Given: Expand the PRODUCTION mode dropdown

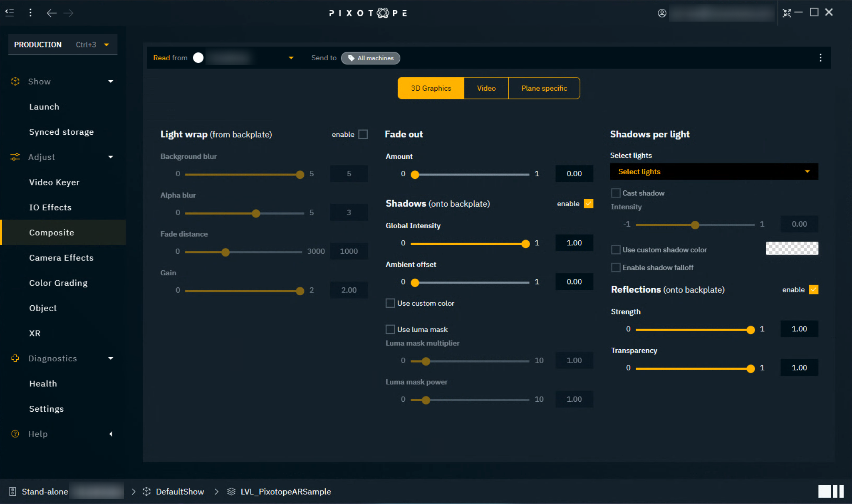Looking at the screenshot, I should click(106, 45).
